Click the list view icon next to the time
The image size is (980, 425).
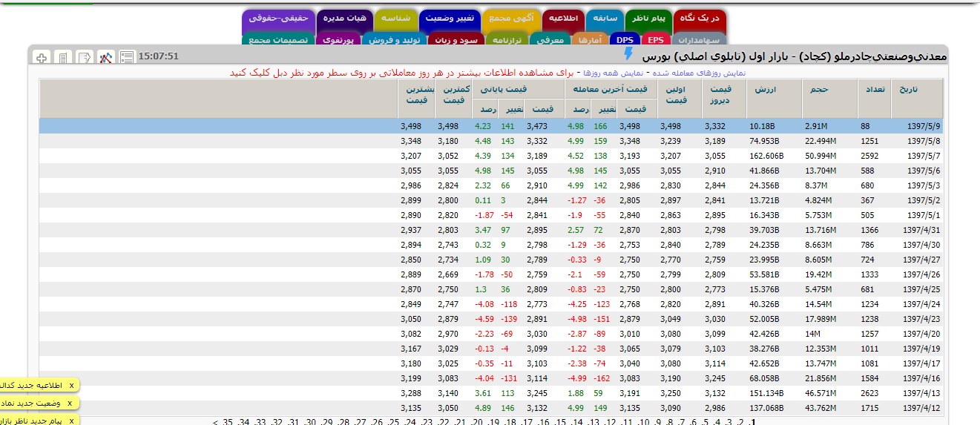[x=127, y=57]
